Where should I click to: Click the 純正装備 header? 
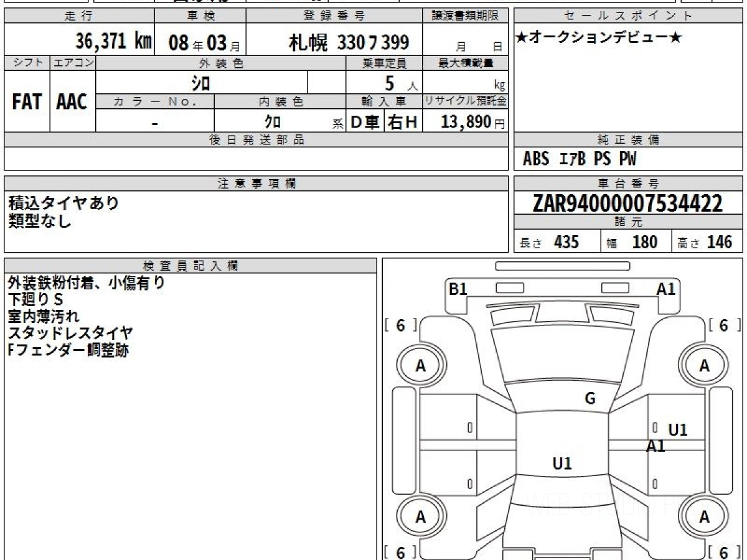coord(628,140)
